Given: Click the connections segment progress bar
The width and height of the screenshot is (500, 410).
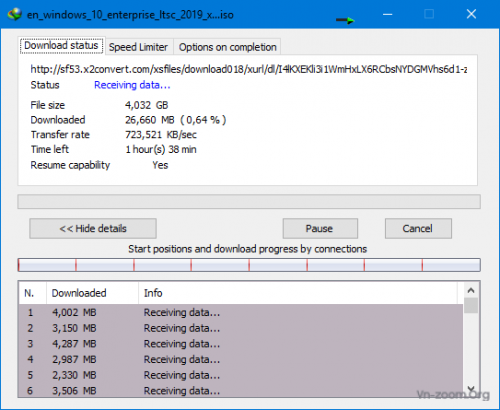Looking at the screenshot, I should [249, 265].
